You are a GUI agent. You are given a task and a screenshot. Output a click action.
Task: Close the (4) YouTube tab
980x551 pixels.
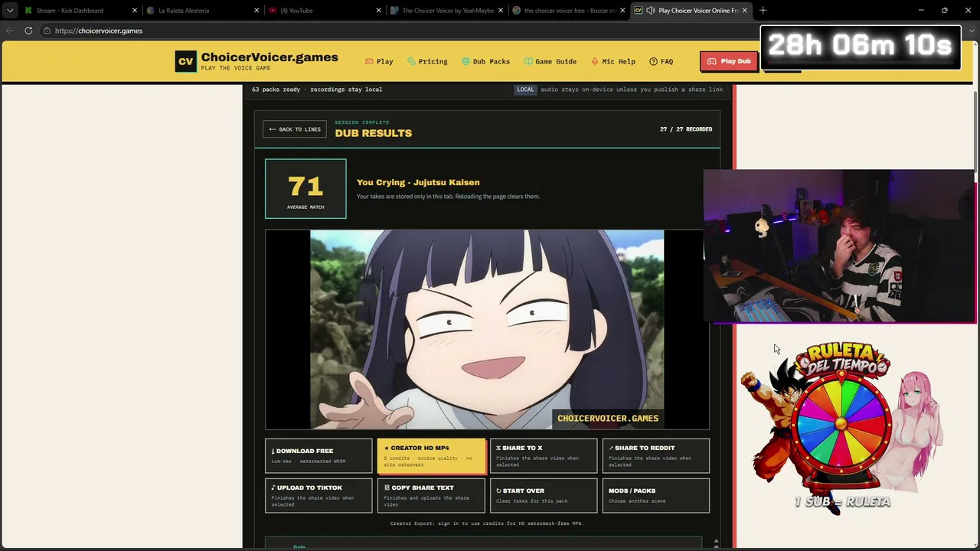378,11
